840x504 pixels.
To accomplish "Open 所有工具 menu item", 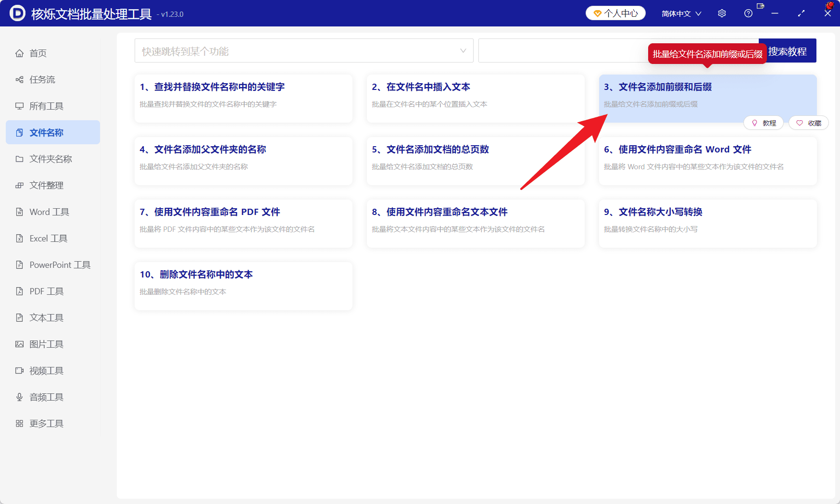I will [x=53, y=106].
